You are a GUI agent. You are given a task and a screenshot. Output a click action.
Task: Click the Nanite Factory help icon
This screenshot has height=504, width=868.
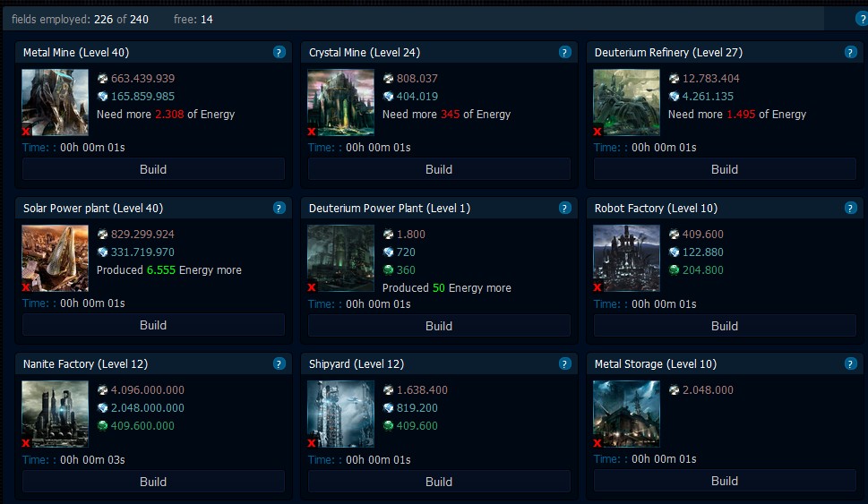[x=279, y=364]
